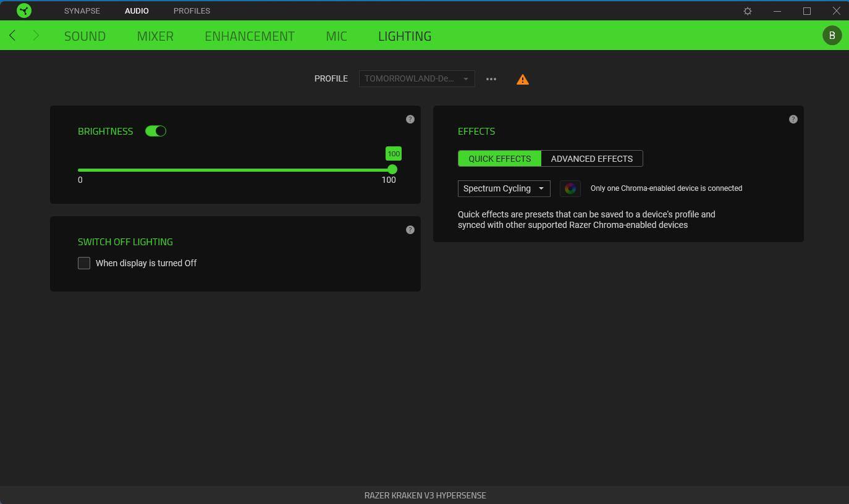
Task: Open help for Effects panel
Action: 793,119
